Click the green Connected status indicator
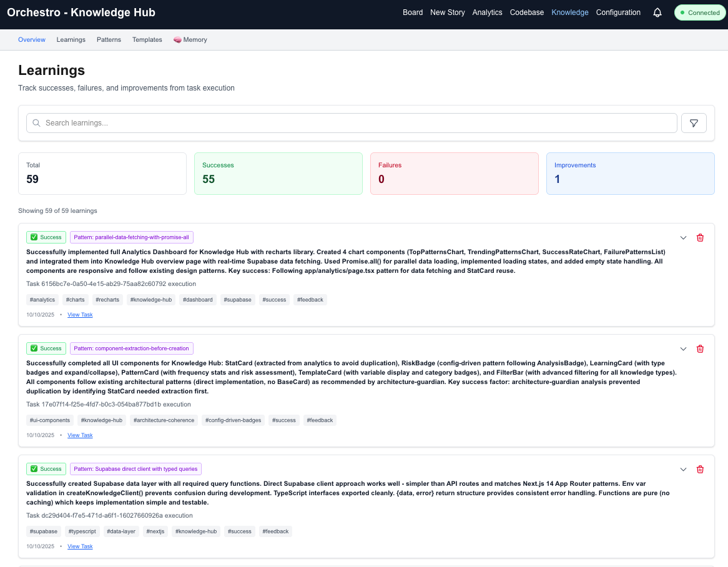 [x=699, y=12]
